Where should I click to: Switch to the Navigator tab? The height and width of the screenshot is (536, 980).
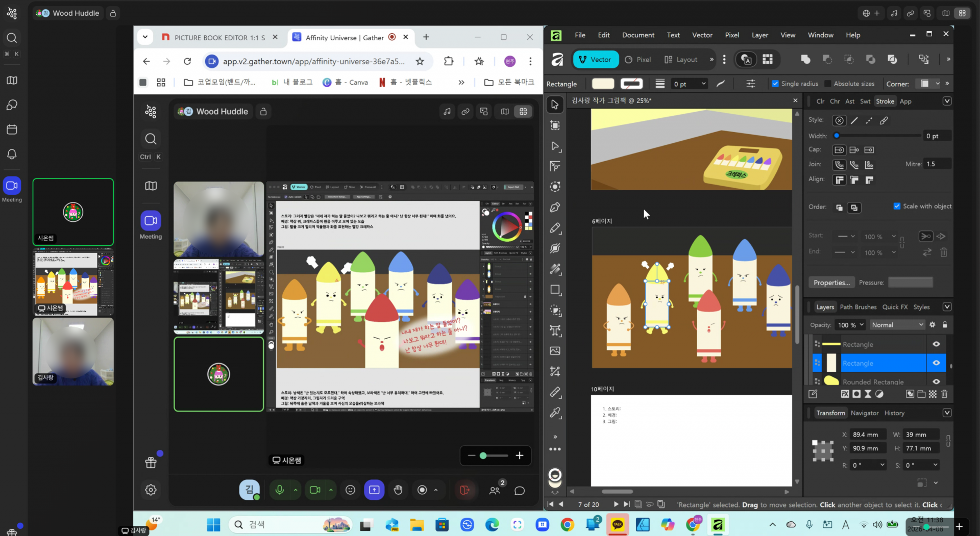(864, 413)
